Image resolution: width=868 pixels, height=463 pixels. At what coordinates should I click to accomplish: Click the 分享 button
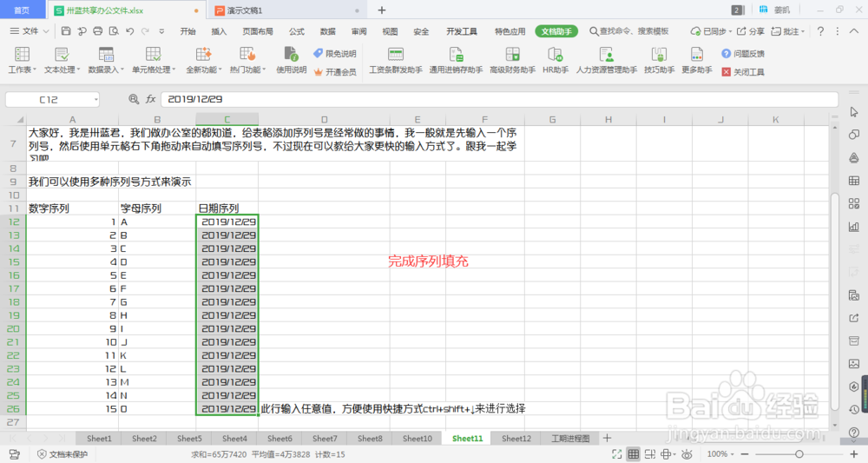(750, 31)
